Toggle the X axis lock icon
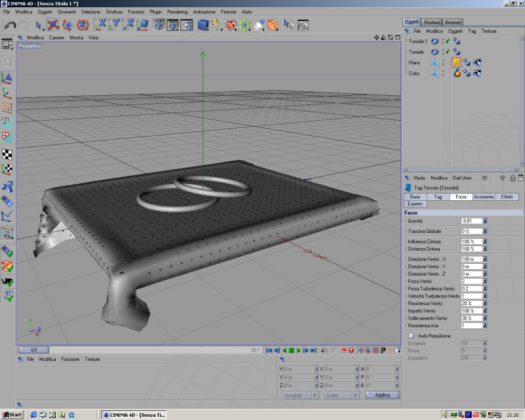The width and height of the screenshot is (525, 420). [102, 26]
